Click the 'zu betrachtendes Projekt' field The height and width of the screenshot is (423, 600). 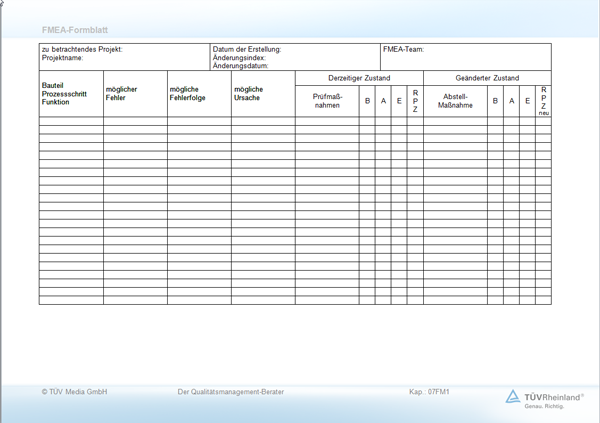point(82,49)
